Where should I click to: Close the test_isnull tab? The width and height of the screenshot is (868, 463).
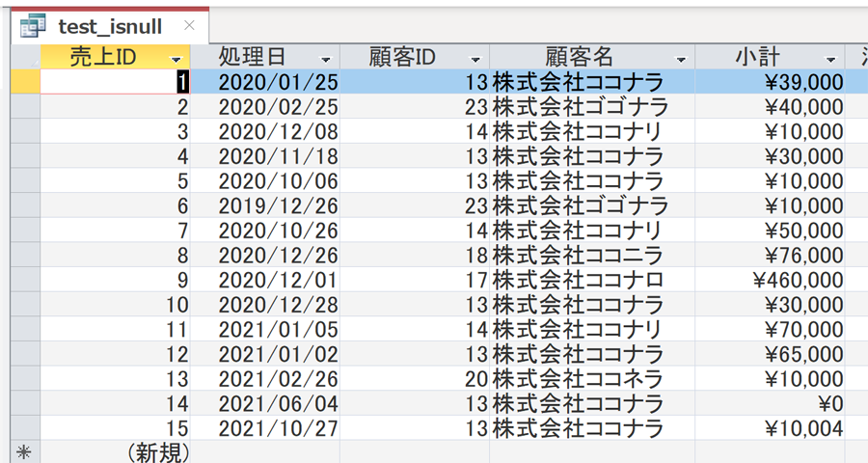(189, 25)
